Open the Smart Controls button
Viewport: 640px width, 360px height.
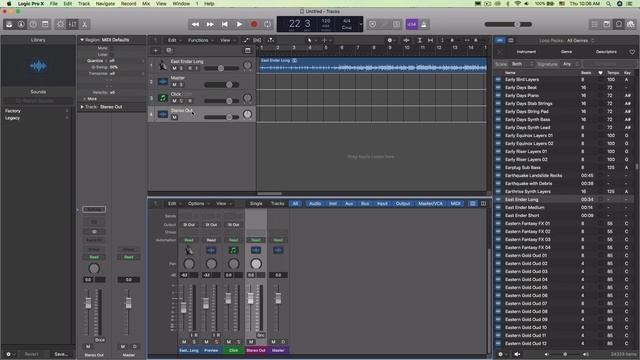(60, 24)
